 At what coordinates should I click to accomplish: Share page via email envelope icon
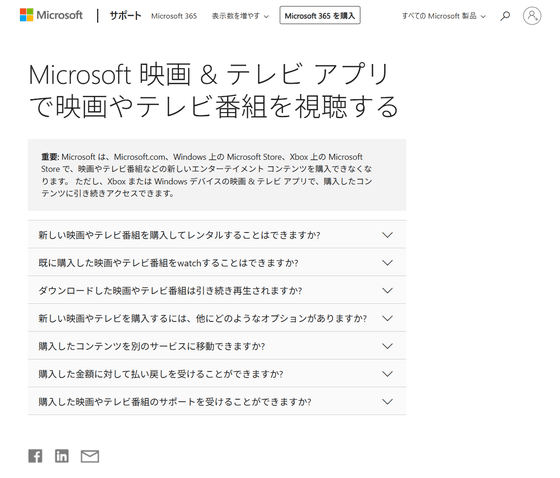(90, 456)
